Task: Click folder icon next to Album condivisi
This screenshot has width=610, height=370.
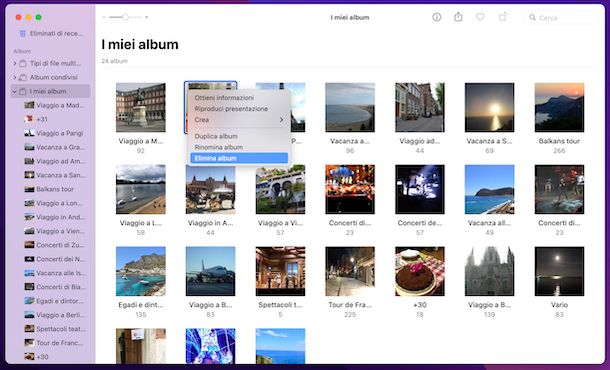Action: (x=23, y=77)
